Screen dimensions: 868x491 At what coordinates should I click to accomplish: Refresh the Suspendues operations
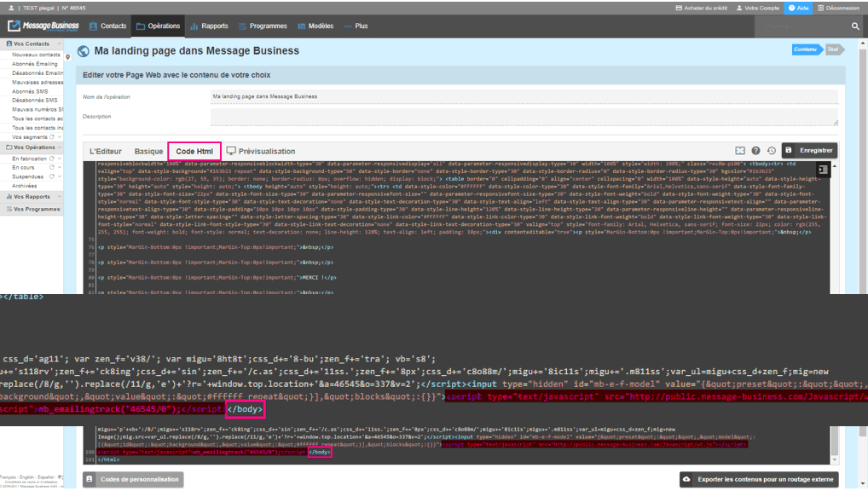tap(52, 176)
